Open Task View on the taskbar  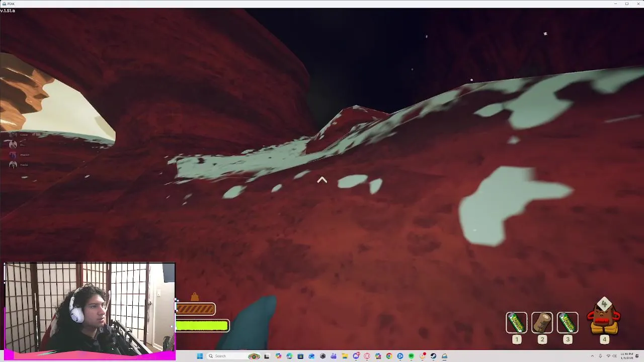point(266,356)
